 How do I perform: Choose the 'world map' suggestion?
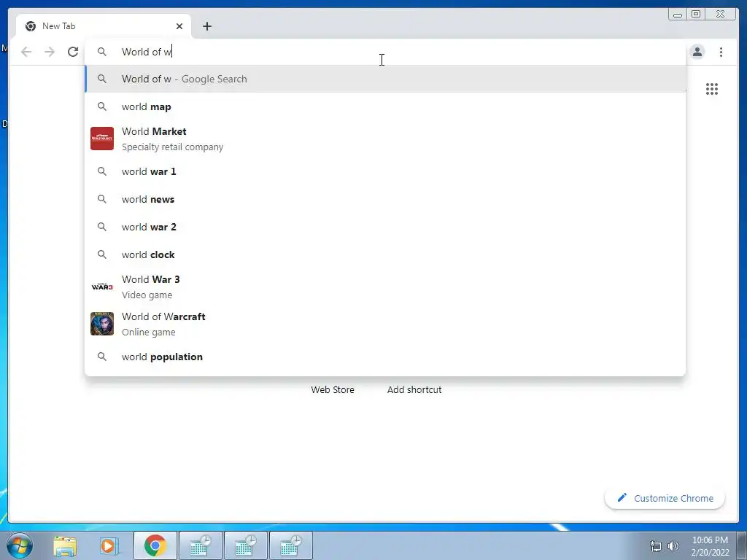coord(385,106)
